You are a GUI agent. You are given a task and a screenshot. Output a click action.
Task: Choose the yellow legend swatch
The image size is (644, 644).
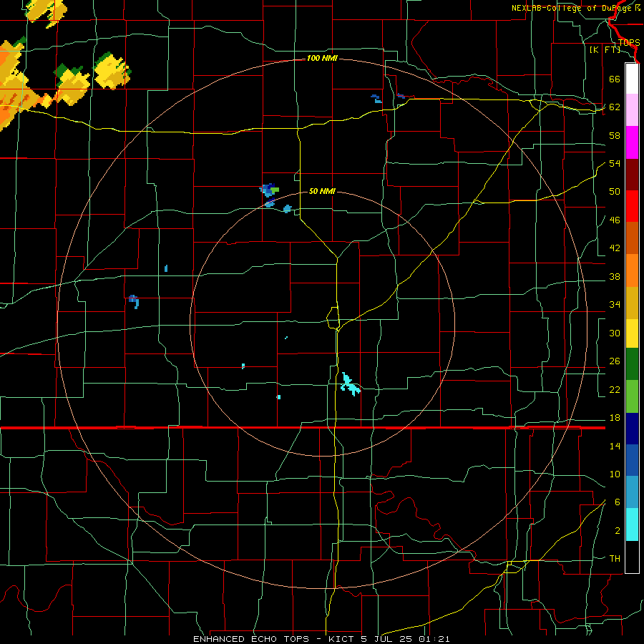[x=632, y=333]
